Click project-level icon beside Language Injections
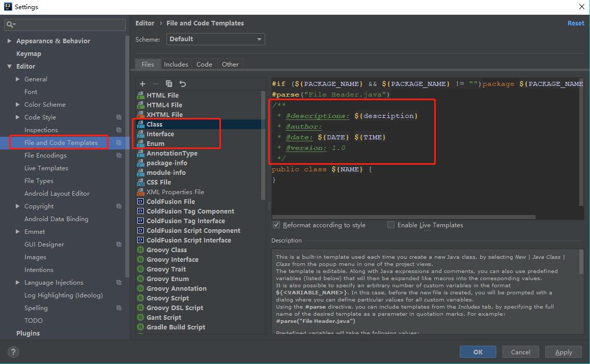Viewport: 590px width, 364px height. [x=119, y=283]
